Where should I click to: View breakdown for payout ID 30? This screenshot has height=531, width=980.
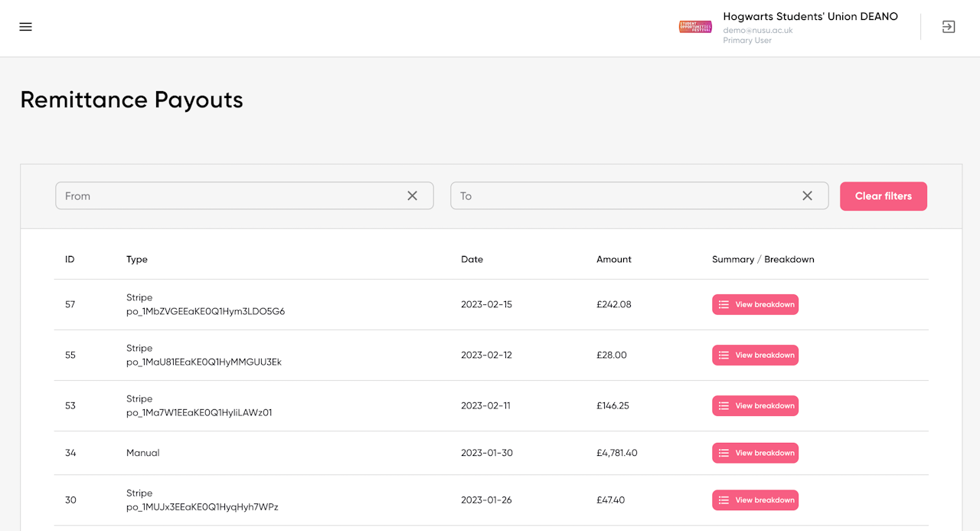coord(755,500)
